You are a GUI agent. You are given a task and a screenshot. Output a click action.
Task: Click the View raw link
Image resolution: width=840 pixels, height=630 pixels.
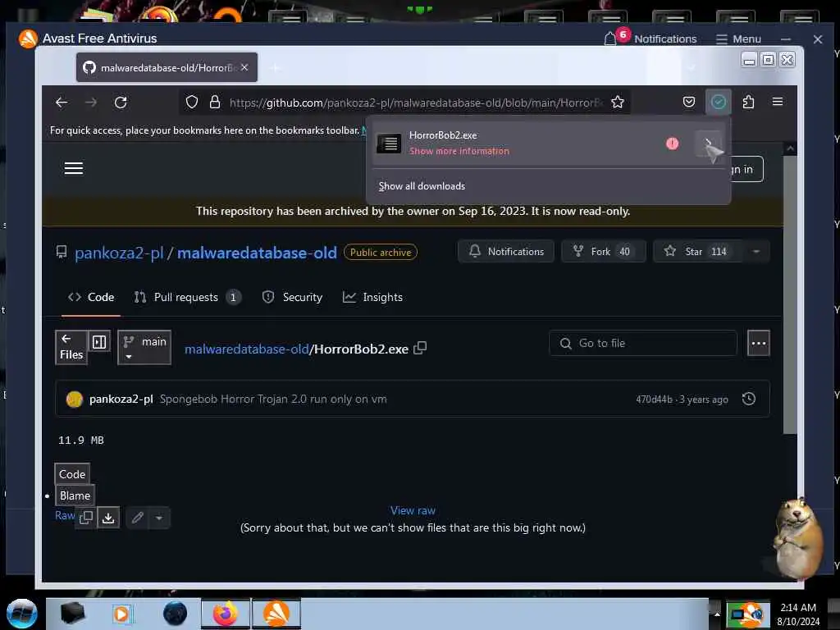[413, 510]
